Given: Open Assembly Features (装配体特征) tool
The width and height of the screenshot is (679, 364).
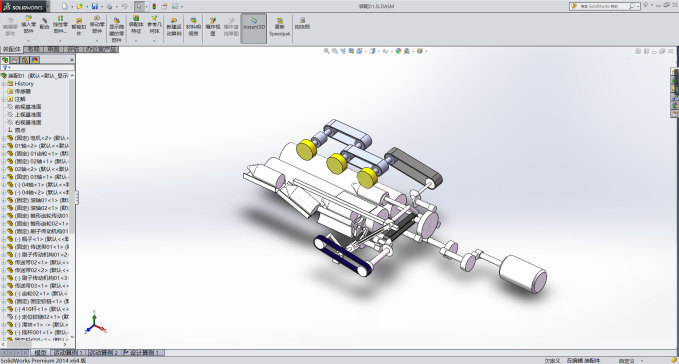Looking at the screenshot, I should tap(136, 25).
